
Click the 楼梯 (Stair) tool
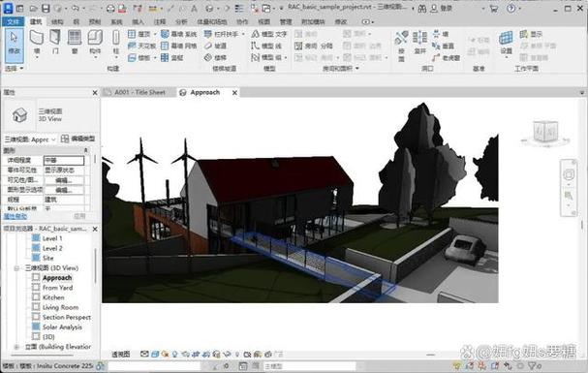coord(215,58)
